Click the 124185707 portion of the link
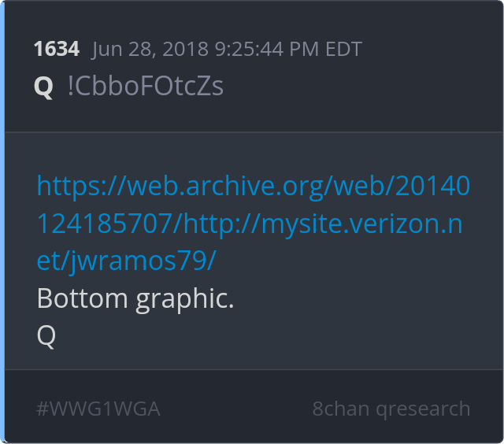 tap(105, 224)
